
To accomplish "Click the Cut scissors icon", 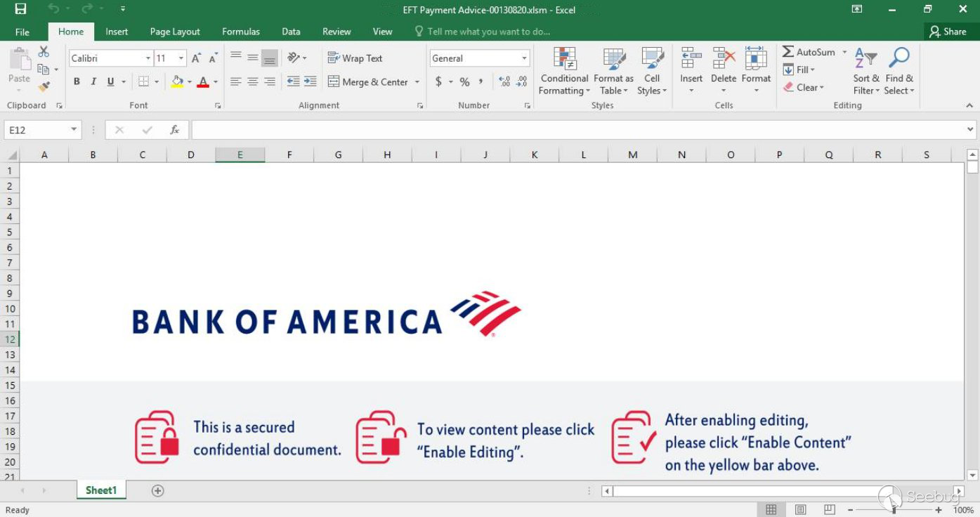I will (x=44, y=52).
